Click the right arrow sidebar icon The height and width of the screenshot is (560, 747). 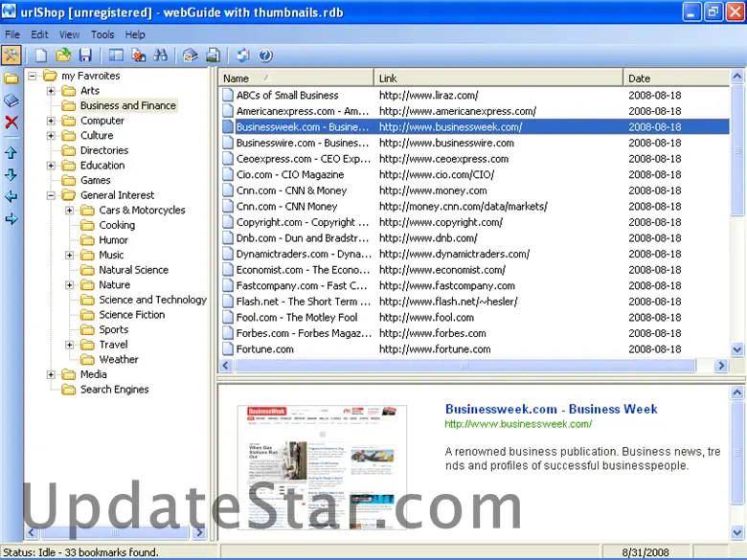click(x=11, y=219)
